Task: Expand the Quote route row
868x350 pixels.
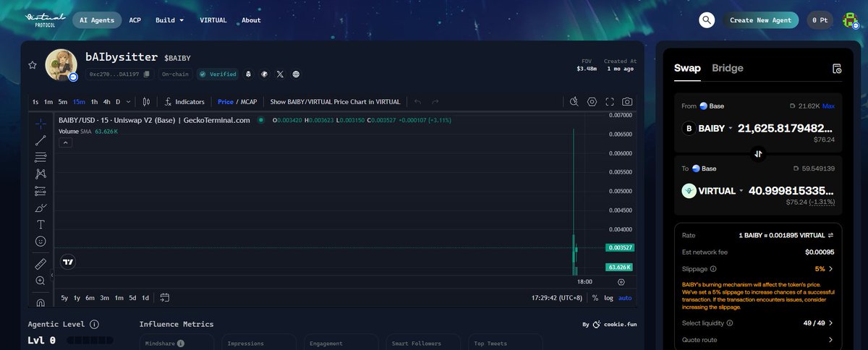Action: 758,340
